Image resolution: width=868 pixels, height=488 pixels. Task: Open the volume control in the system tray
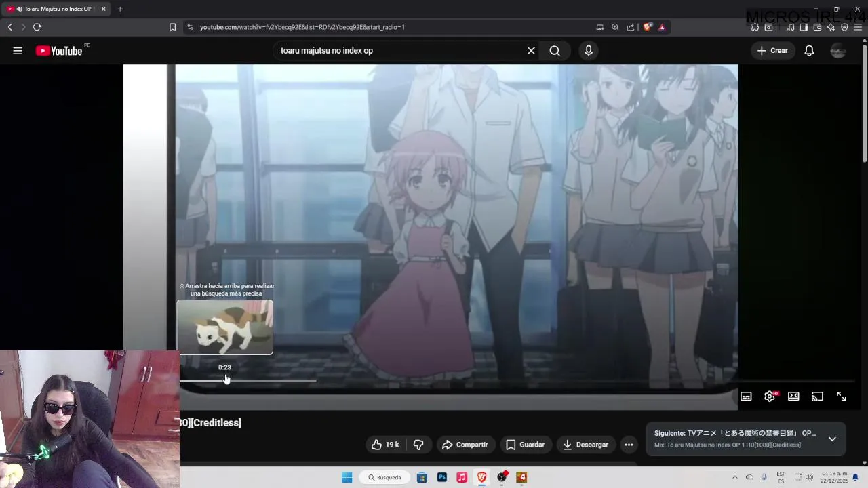[x=809, y=477]
